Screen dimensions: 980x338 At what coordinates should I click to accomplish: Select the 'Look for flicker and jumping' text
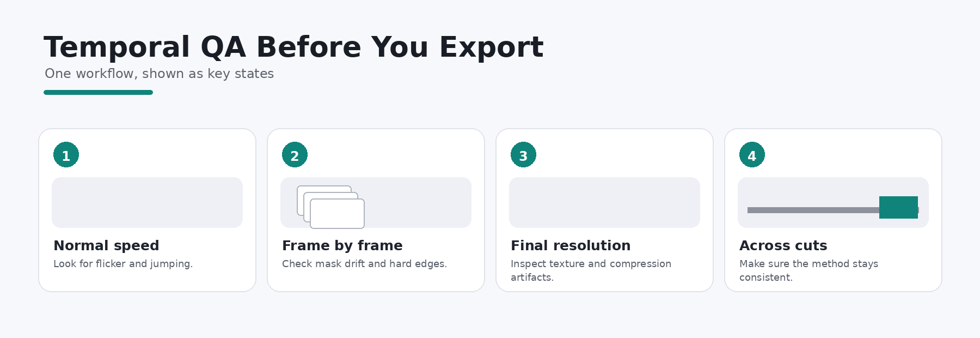point(123,264)
